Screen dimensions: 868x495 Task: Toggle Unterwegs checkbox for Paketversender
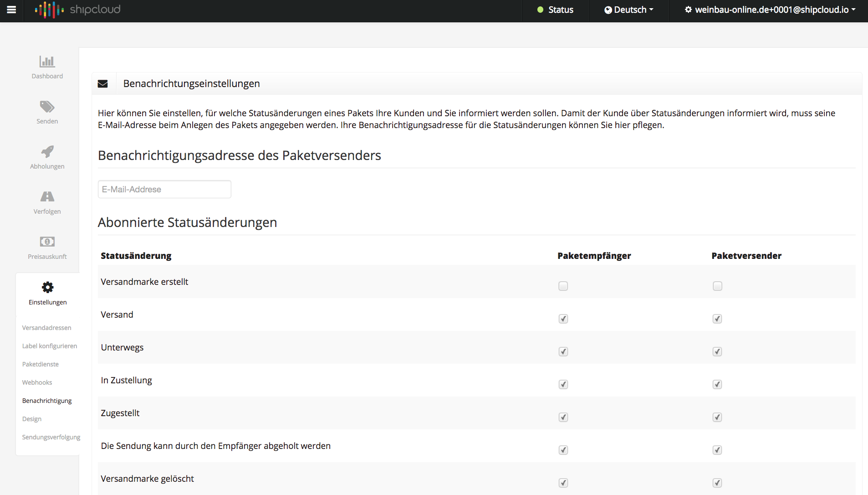(x=717, y=351)
